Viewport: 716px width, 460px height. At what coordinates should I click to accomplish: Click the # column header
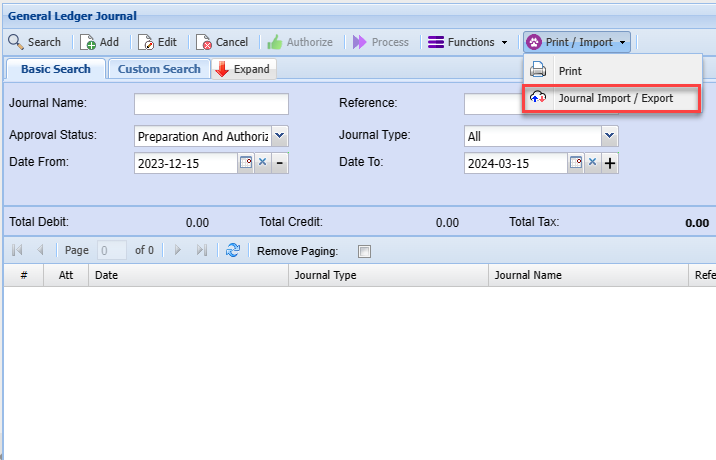(x=24, y=275)
